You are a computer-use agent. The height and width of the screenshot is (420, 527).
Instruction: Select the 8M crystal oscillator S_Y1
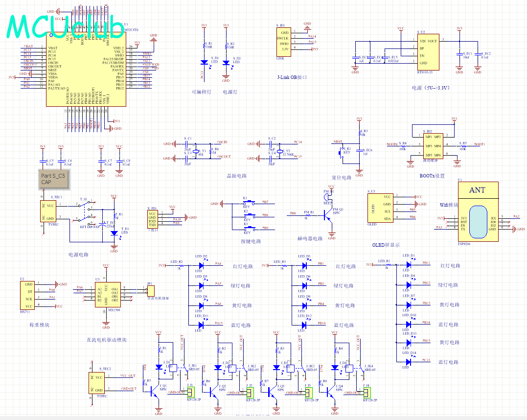point(196,151)
